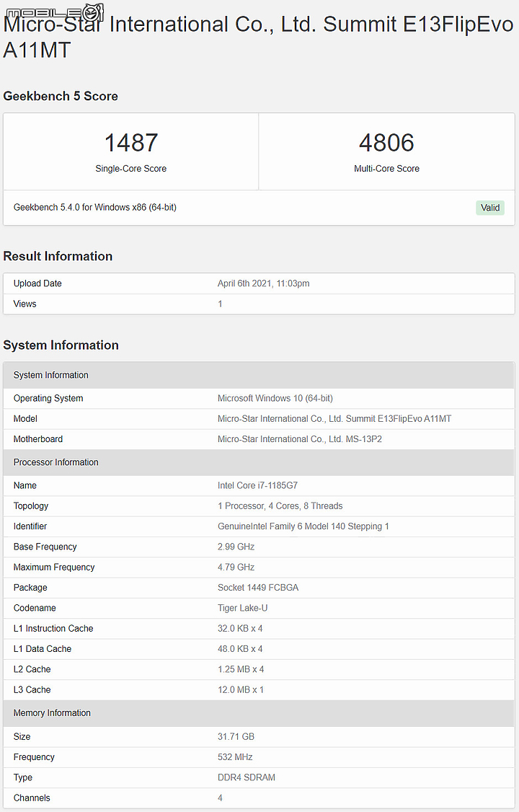The width and height of the screenshot is (519, 812).
Task: Select the Microsoft Windows 10 (64-bit) value
Action: (275, 398)
